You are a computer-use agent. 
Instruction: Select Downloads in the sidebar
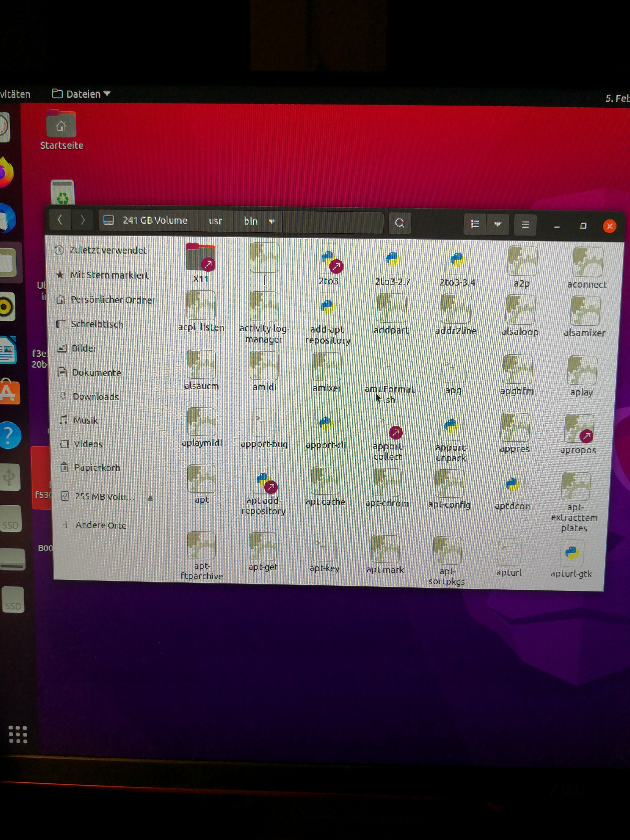pyautogui.click(x=95, y=397)
